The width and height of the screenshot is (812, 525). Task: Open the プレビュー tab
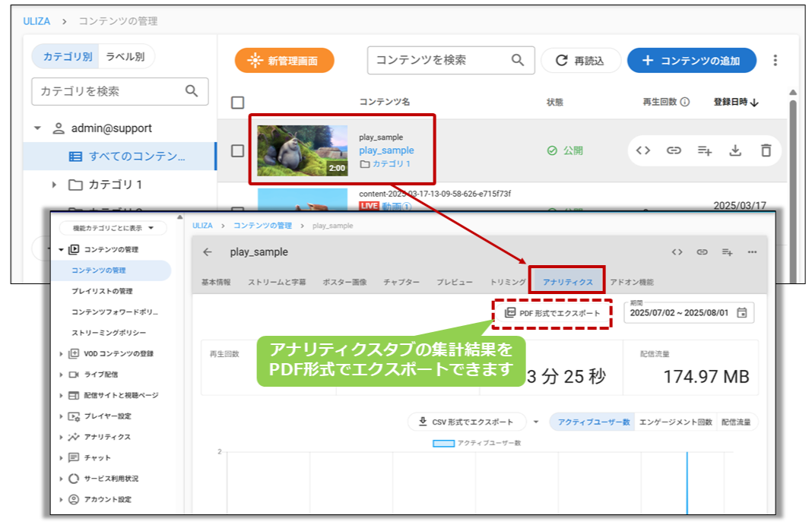454,282
